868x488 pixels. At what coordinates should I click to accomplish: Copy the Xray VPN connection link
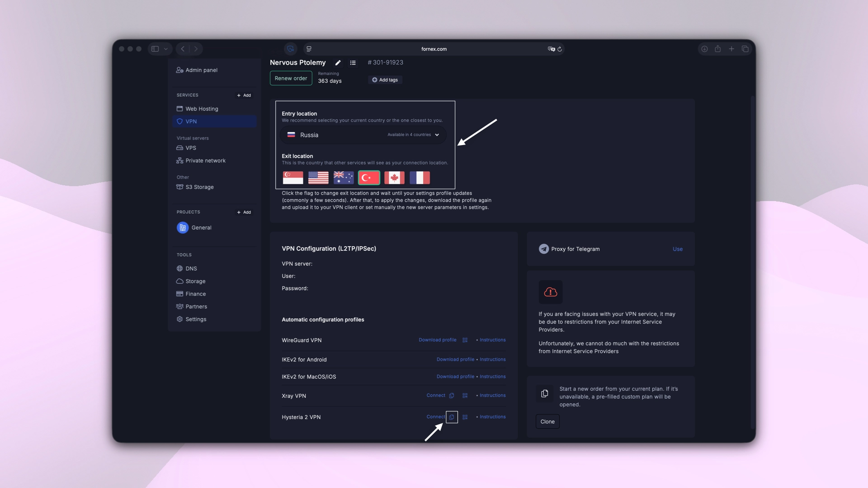click(x=452, y=395)
